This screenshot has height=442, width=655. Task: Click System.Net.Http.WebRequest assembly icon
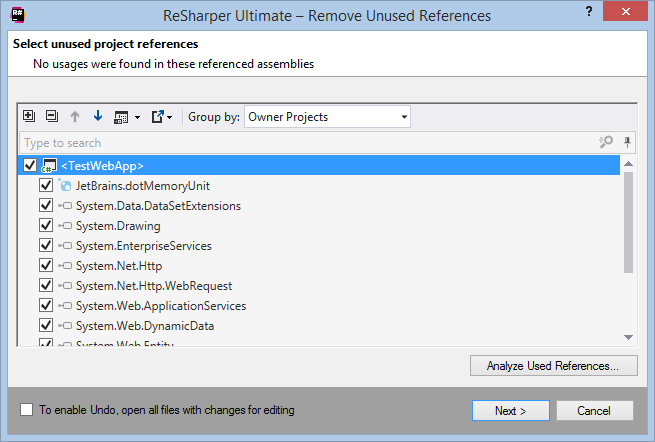coord(65,286)
